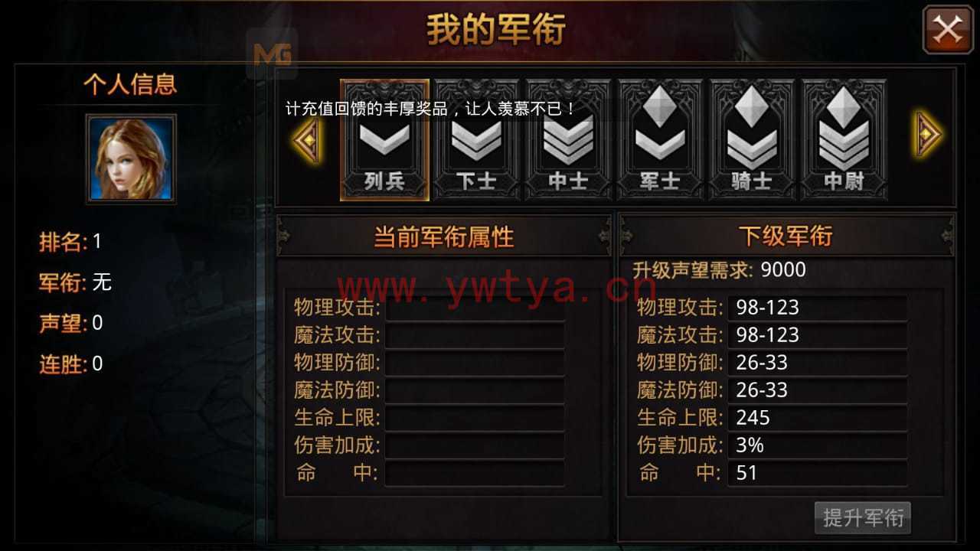Click the 提升军衔 button
Viewport: 980px width, 551px height.
pyautogui.click(x=863, y=517)
